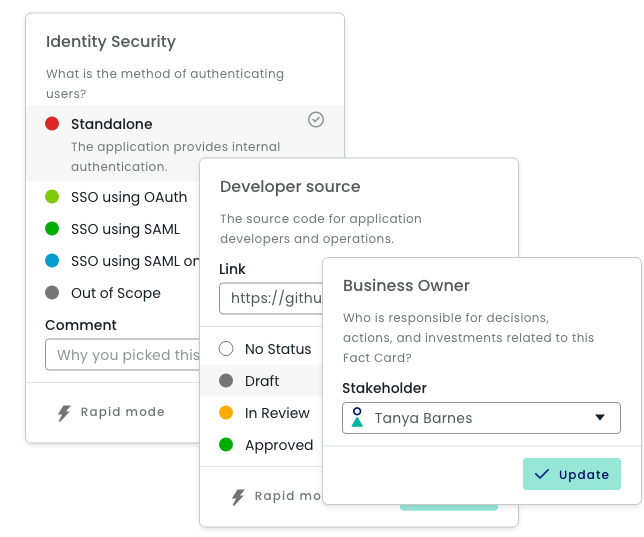The width and height of the screenshot is (644, 537).
Task: Click the stakeholder avatar icon beside Tanya Barnes
Action: click(357, 417)
